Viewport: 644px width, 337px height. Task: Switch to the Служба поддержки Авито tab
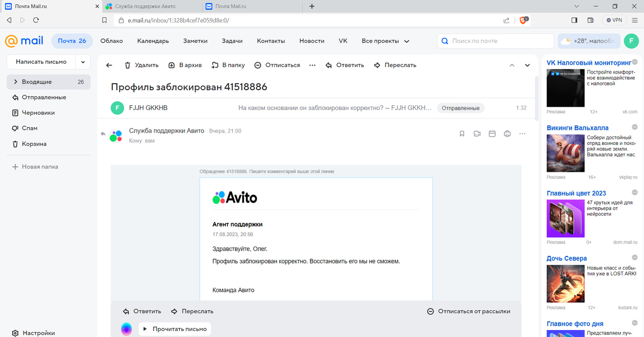click(x=146, y=6)
